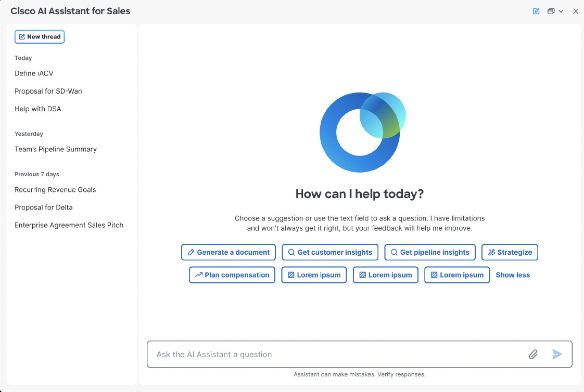Open Enterprise Agreement Sales Pitch thread

69,225
